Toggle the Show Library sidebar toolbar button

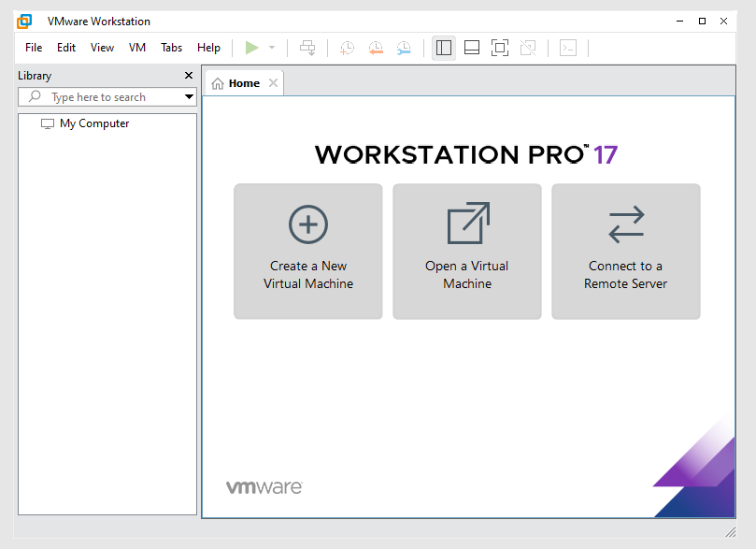(444, 48)
